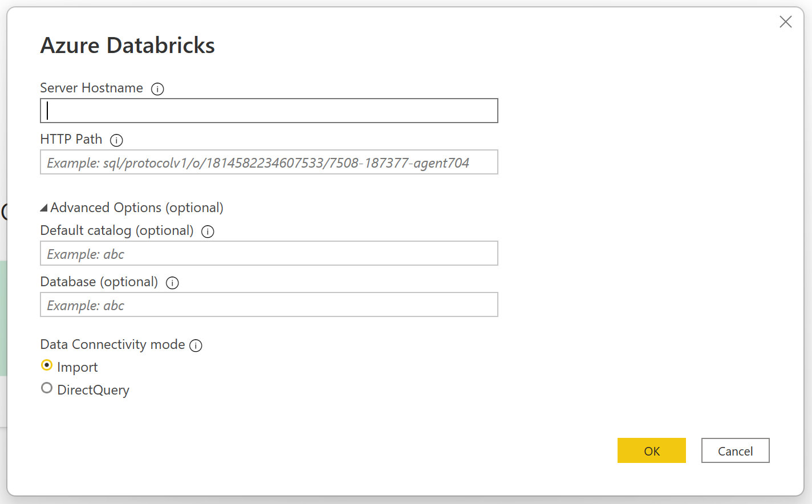Viewport: 812px width, 504px height.
Task: Select the Import connectivity mode
Action: coord(47,365)
